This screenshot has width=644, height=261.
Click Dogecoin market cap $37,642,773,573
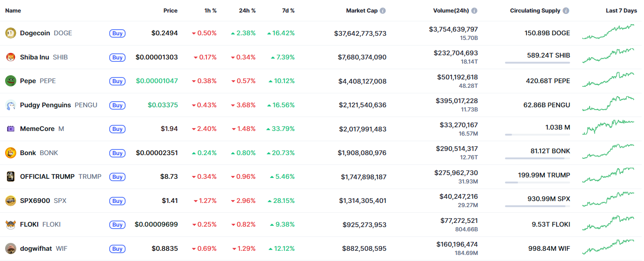(360, 33)
